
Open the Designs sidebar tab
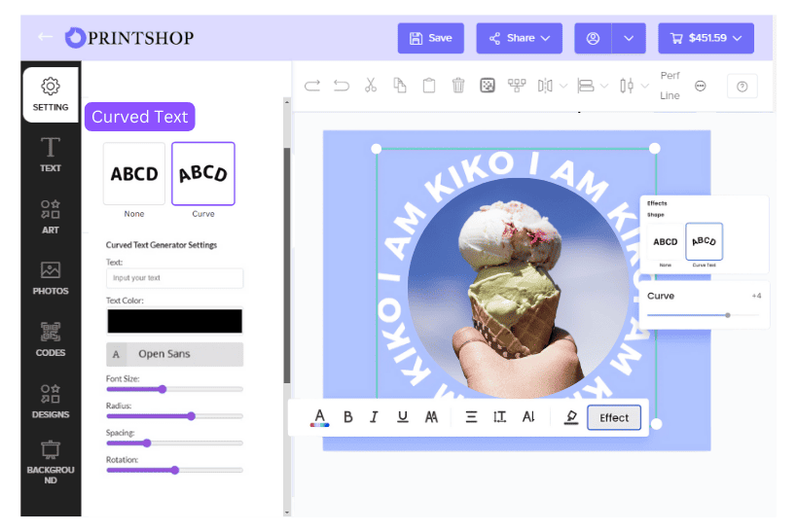click(x=51, y=401)
